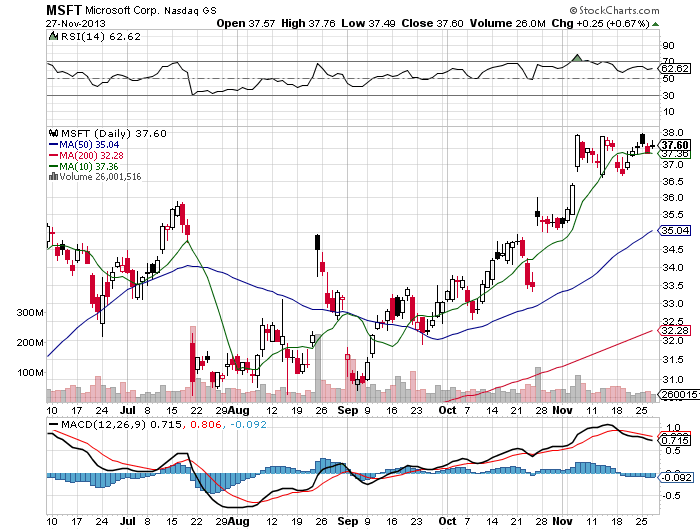Click the Volume 26.0M header value

(508, 23)
